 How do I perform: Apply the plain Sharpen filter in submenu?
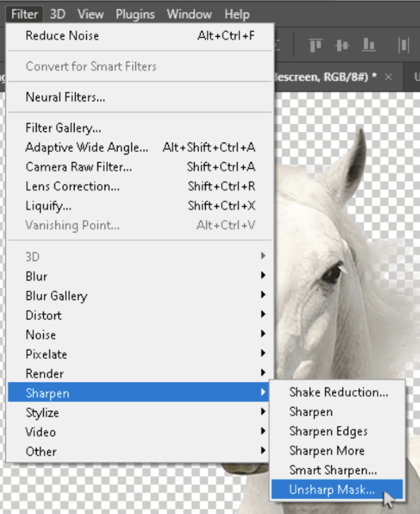pyautogui.click(x=337, y=412)
